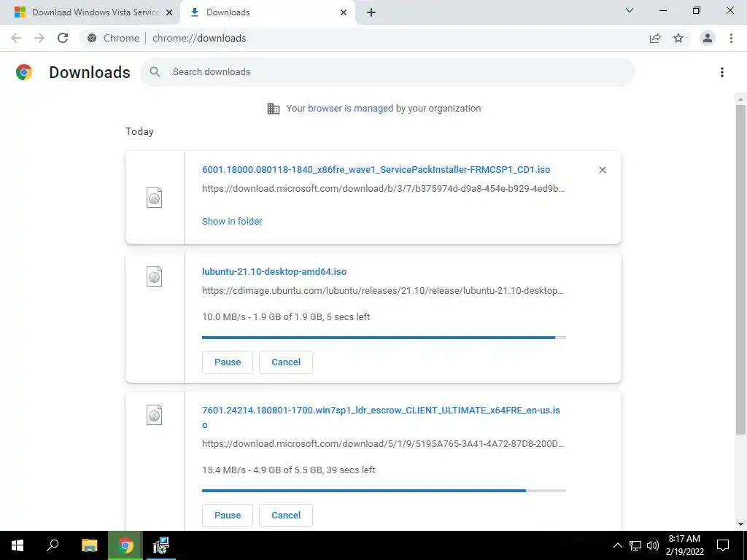747x560 pixels.
Task: Open the lubuntu-21.10-desktop-amd64.iso file link
Action: click(x=274, y=272)
